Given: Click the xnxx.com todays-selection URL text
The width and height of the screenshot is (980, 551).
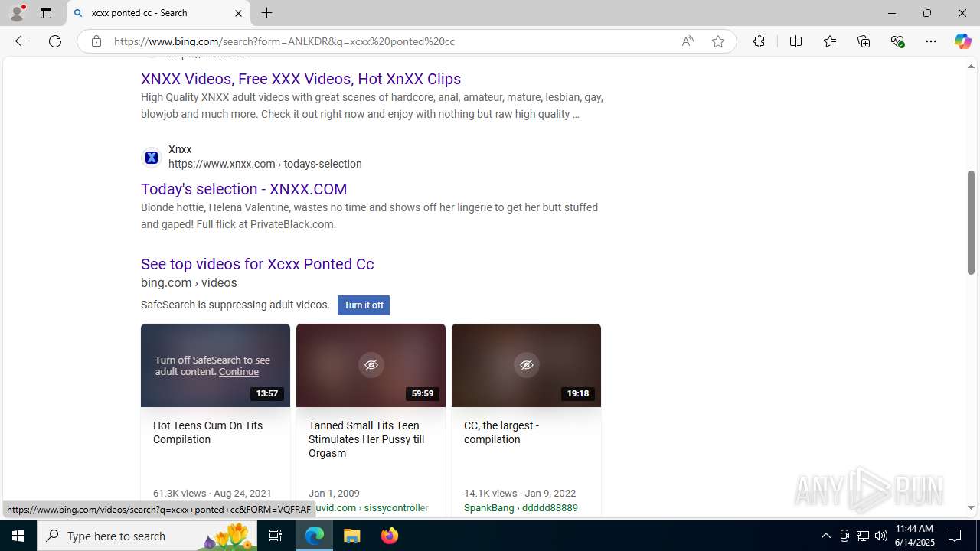Looking at the screenshot, I should (x=265, y=164).
